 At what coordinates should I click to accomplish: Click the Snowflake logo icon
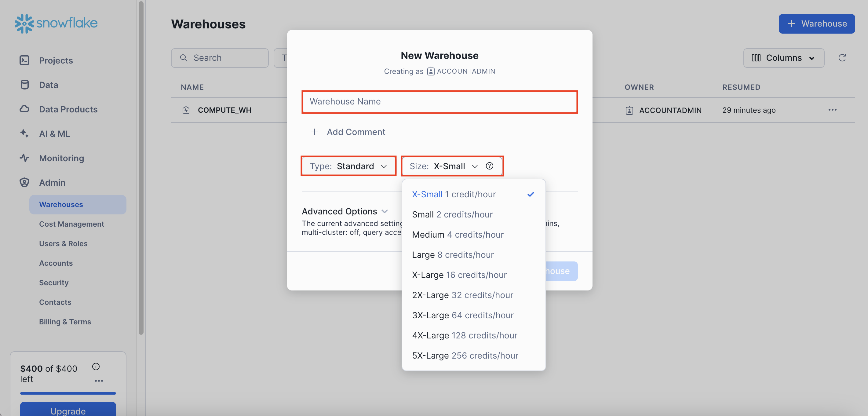coord(24,23)
